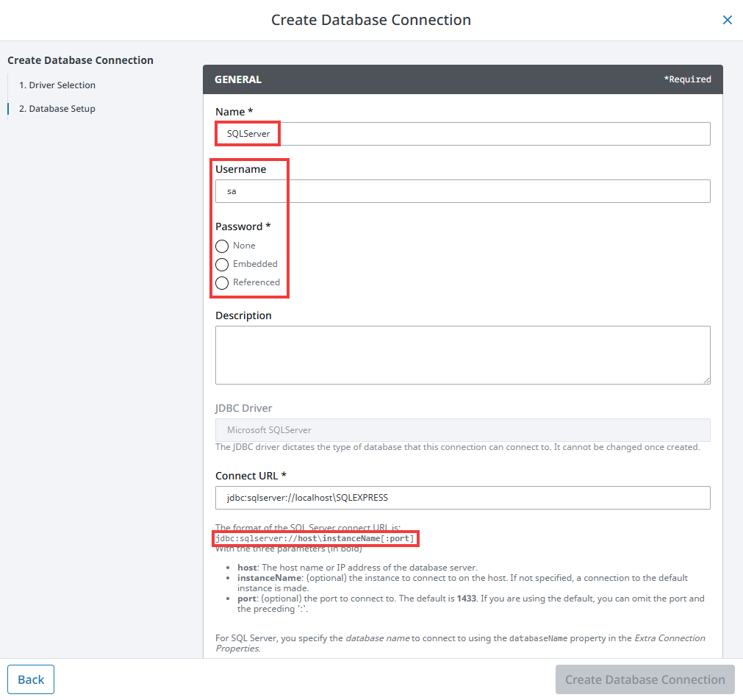This screenshot has width=743, height=700.
Task: Choose the Embedded password radio button
Action: coord(222,265)
